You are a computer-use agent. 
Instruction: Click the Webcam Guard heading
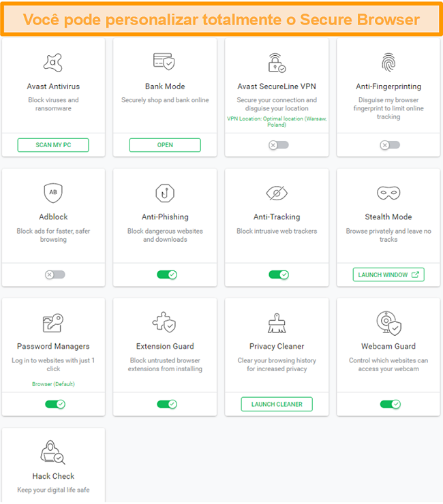(388, 347)
